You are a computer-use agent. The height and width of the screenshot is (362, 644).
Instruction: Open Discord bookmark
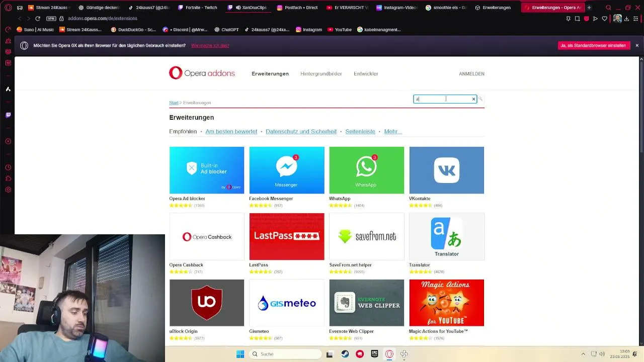point(185,30)
